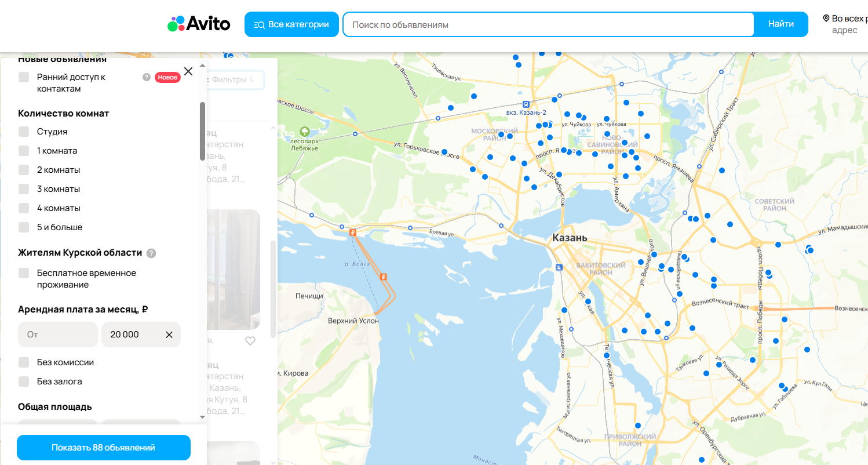The width and height of the screenshot is (868, 465).
Task: Click help icon next to Жителям Курской области
Action: [x=151, y=253]
